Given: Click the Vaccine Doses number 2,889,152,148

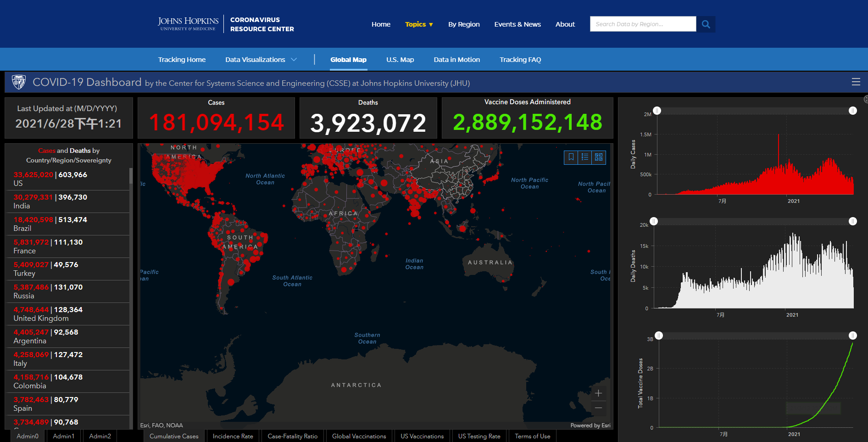Looking at the screenshot, I should point(528,122).
